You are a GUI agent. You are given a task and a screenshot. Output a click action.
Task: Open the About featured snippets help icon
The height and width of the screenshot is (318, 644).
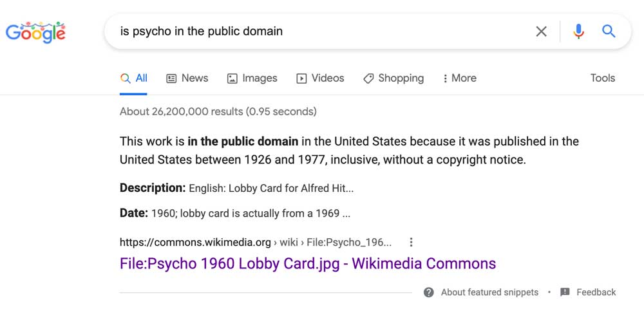click(x=429, y=292)
